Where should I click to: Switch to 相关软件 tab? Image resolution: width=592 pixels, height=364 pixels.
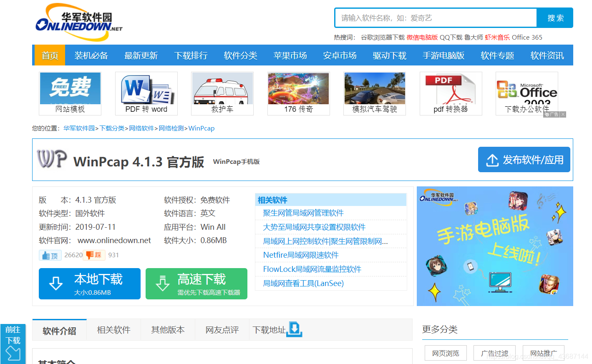[x=114, y=330]
